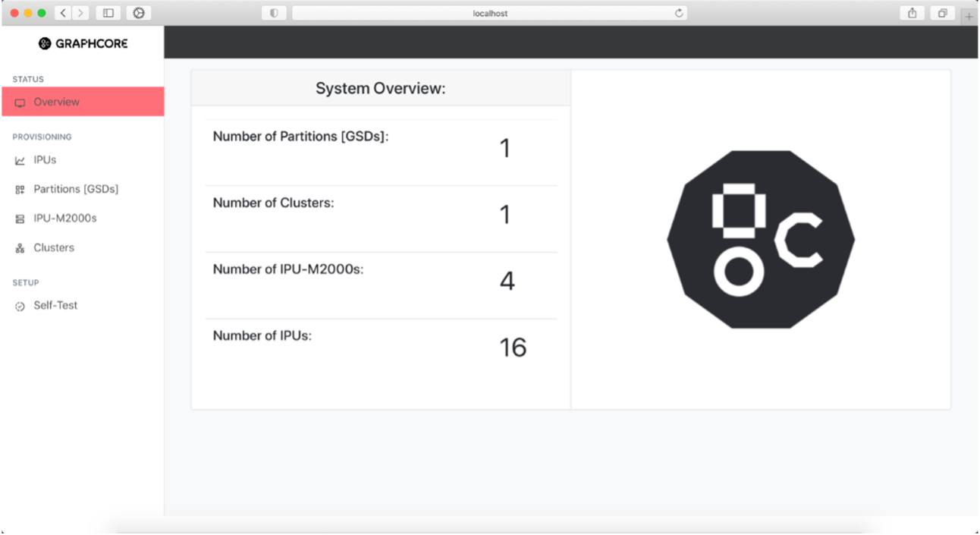Show the Safari tab overview
The image size is (980, 535).
coord(942,13)
